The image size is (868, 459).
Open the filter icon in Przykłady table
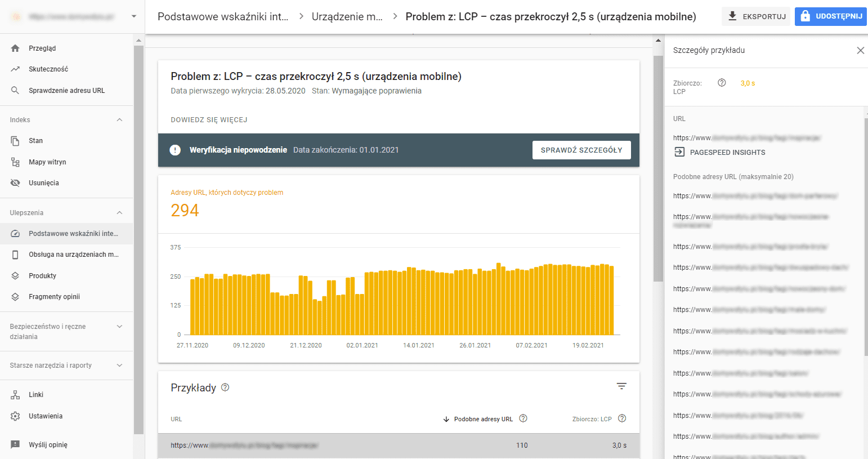point(621,386)
